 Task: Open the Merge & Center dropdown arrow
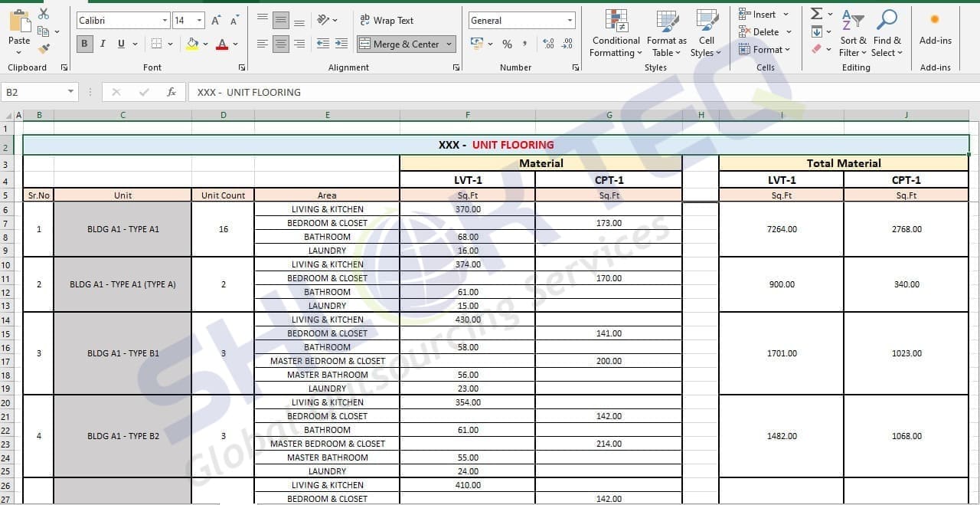pyautogui.click(x=449, y=44)
